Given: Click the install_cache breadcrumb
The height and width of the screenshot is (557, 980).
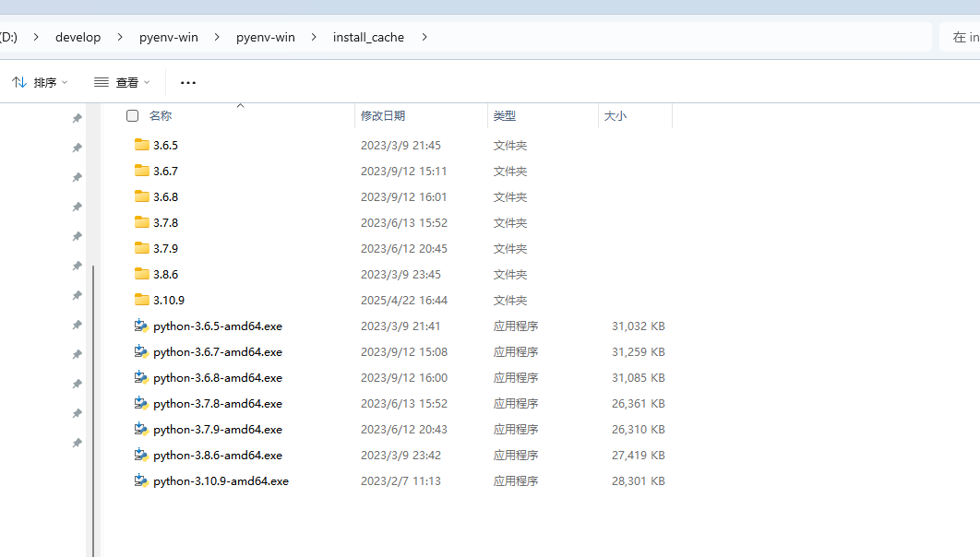Looking at the screenshot, I should tap(368, 37).
